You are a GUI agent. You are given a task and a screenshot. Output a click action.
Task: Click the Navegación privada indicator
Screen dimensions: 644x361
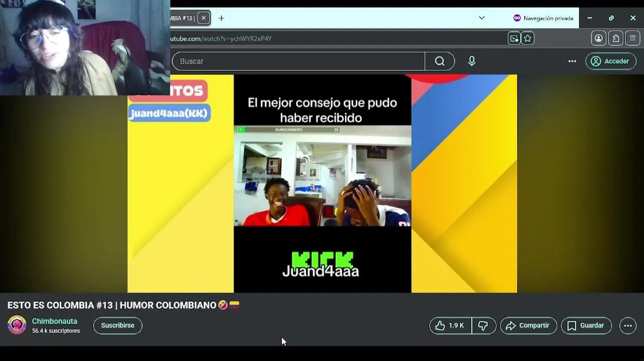coord(543,18)
